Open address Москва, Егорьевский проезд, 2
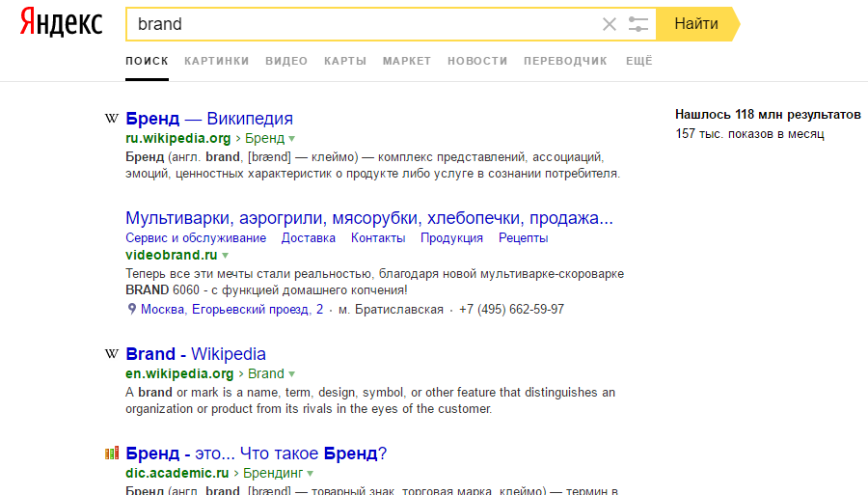This screenshot has width=868, height=495. tap(231, 310)
